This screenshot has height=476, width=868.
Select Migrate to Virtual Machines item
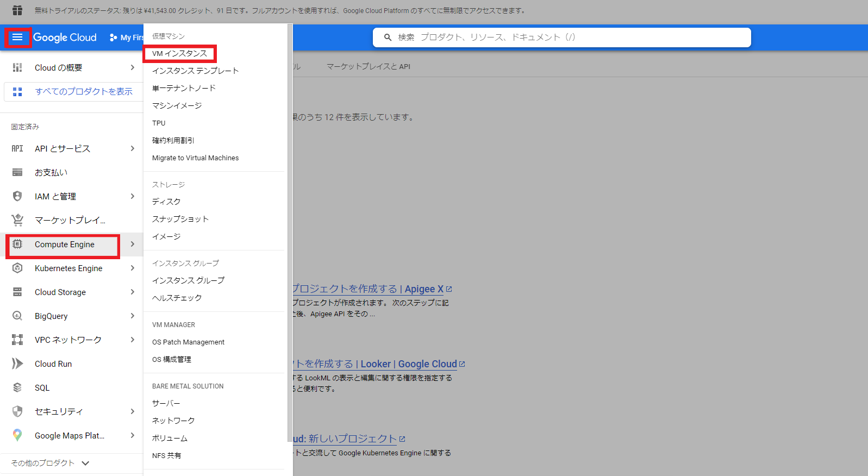195,158
